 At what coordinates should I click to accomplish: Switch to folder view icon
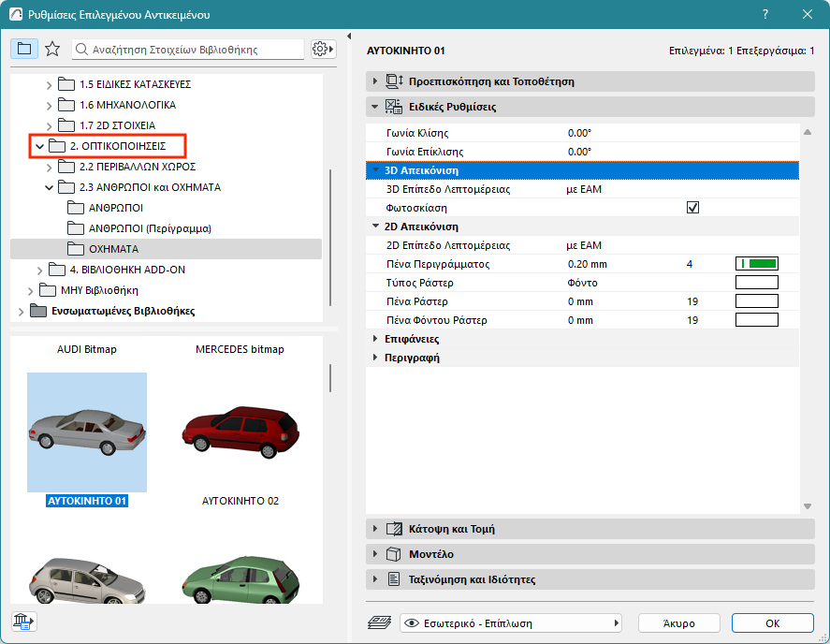[x=24, y=49]
